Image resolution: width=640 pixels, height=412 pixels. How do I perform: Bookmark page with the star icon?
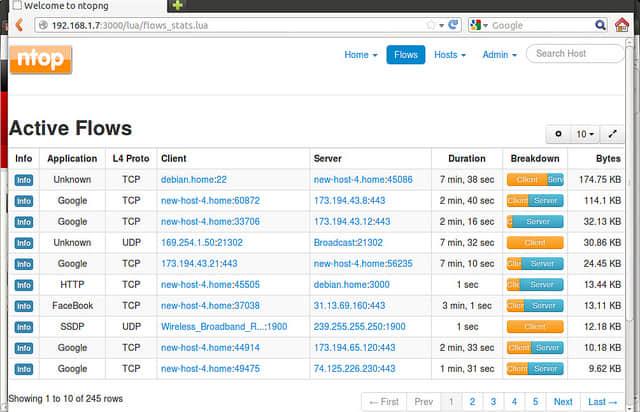[431, 25]
